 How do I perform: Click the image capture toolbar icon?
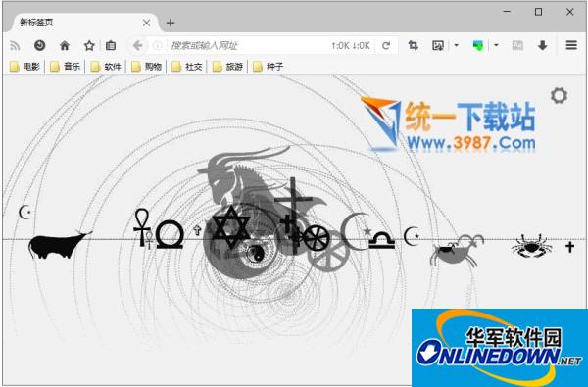pos(438,46)
